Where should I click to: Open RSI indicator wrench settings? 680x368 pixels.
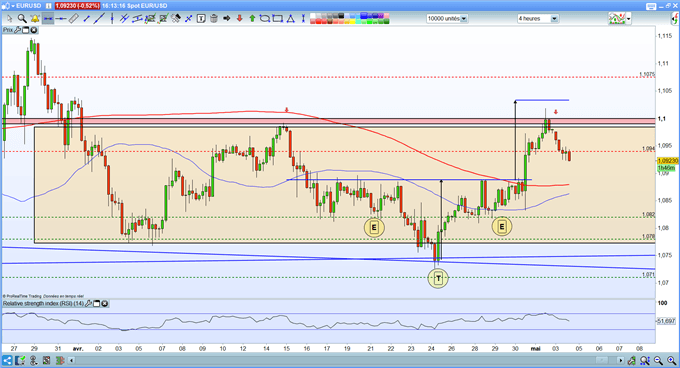88,303
